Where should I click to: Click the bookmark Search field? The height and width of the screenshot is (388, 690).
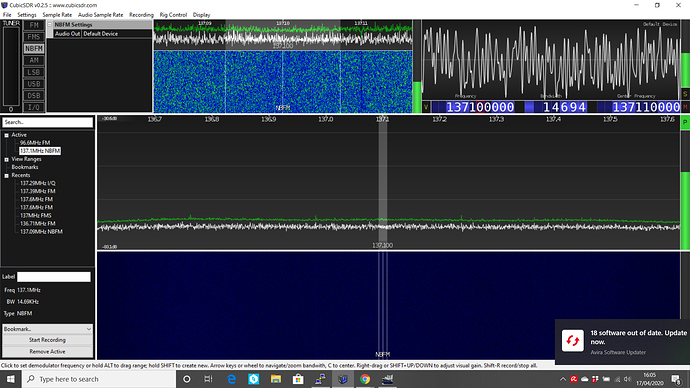click(x=48, y=122)
